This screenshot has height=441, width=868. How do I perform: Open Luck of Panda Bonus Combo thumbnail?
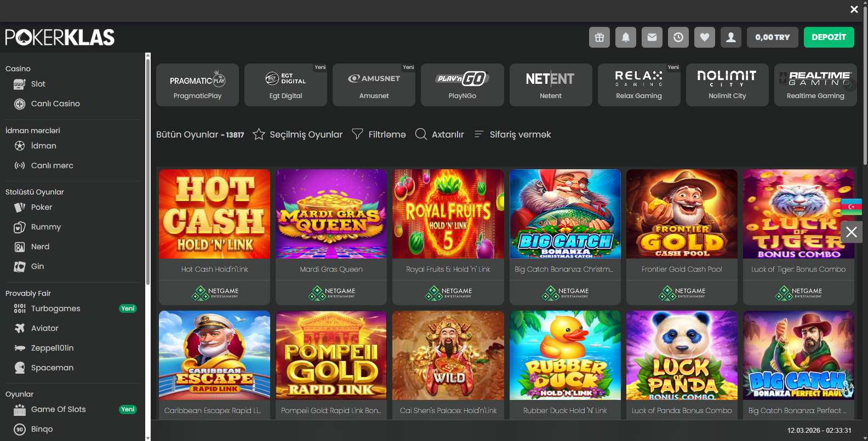pos(682,355)
